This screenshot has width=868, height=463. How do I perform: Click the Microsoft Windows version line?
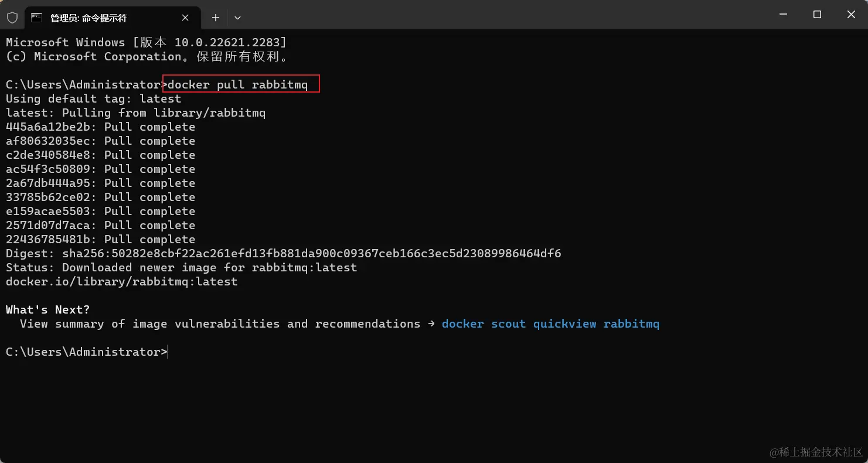[x=147, y=42]
